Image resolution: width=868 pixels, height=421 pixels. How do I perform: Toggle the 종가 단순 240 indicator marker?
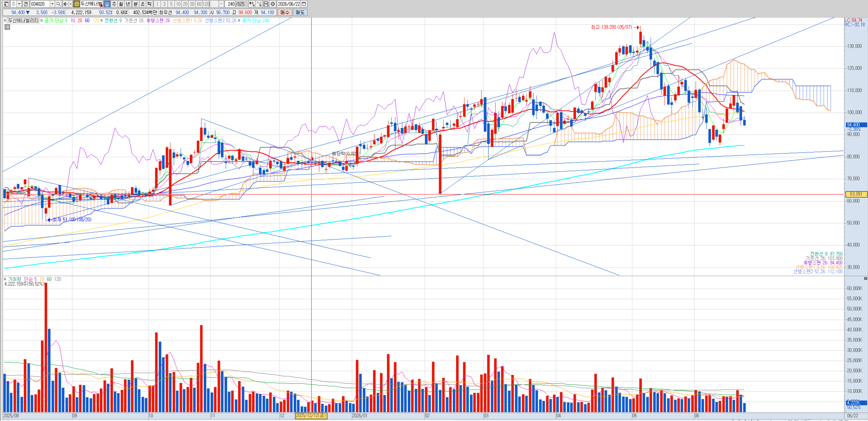pos(239,20)
